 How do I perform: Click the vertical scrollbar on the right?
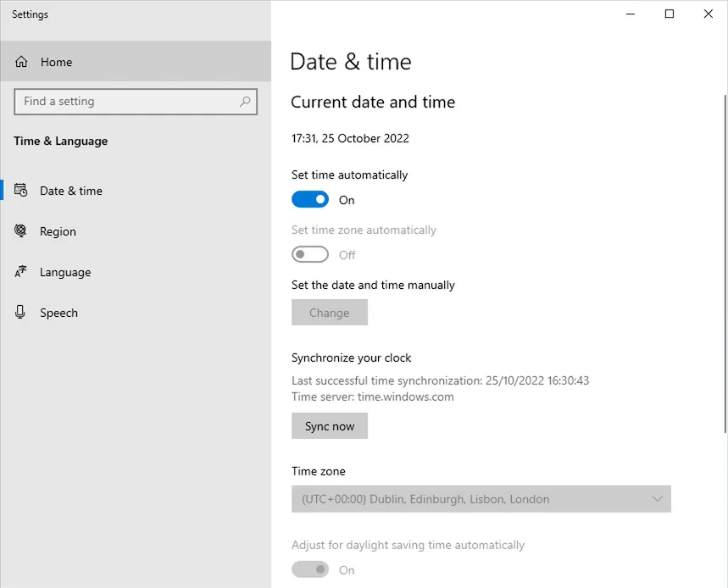[x=725, y=263]
